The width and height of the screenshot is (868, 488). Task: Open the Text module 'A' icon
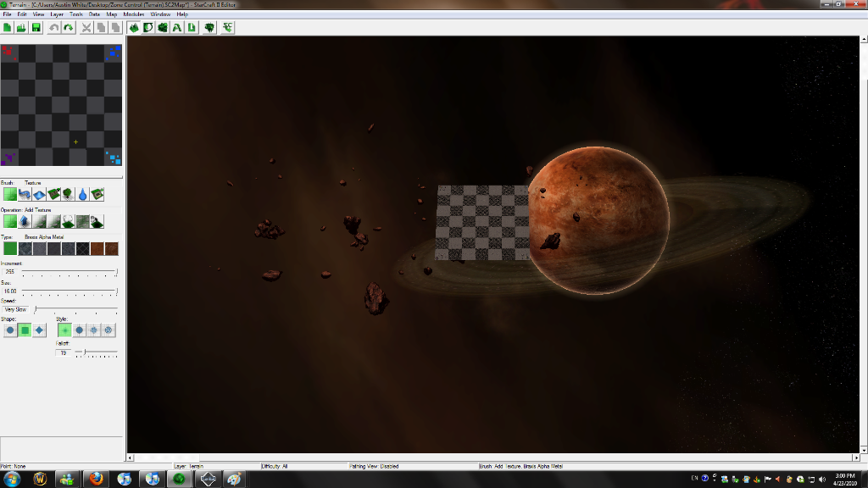coord(177,28)
